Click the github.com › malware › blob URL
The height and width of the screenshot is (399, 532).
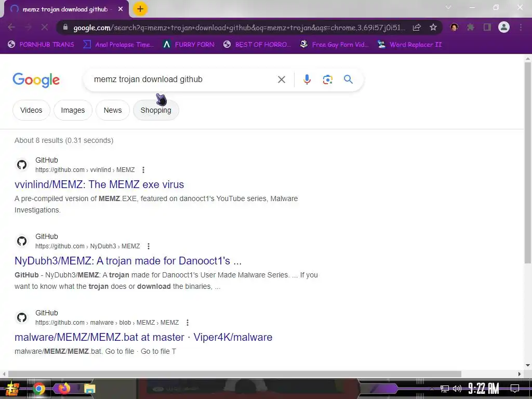coord(107,322)
